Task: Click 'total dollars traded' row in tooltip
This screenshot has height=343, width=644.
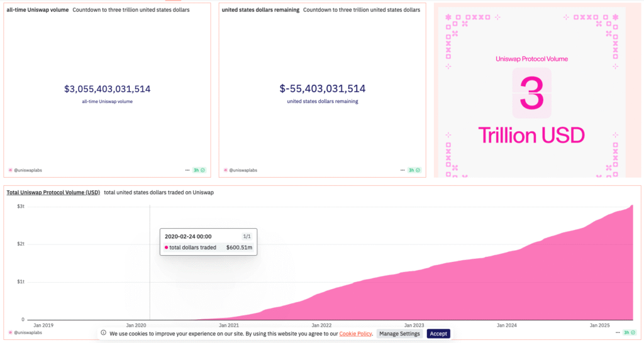Action: coord(209,248)
